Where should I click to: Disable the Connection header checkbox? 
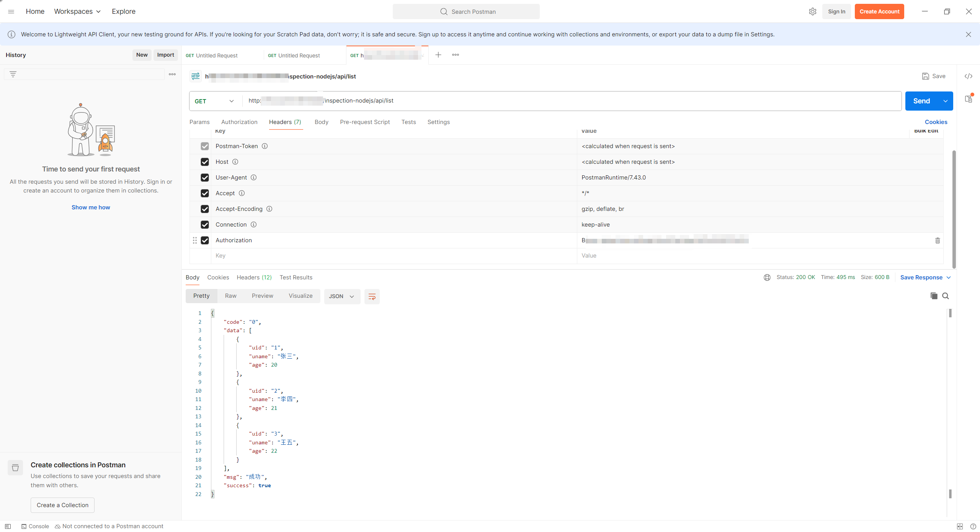pyautogui.click(x=205, y=224)
